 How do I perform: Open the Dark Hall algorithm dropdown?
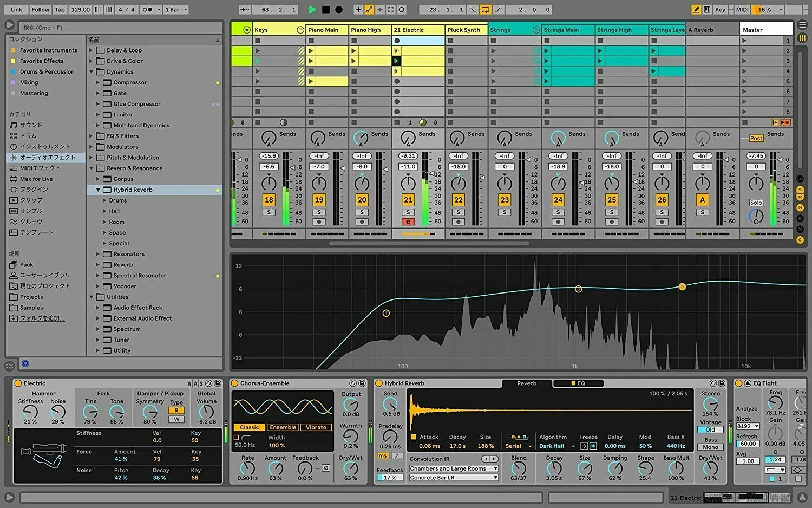(x=556, y=446)
